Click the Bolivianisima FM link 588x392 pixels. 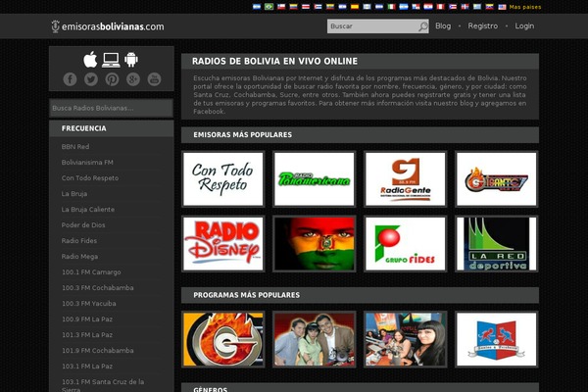pos(87,163)
